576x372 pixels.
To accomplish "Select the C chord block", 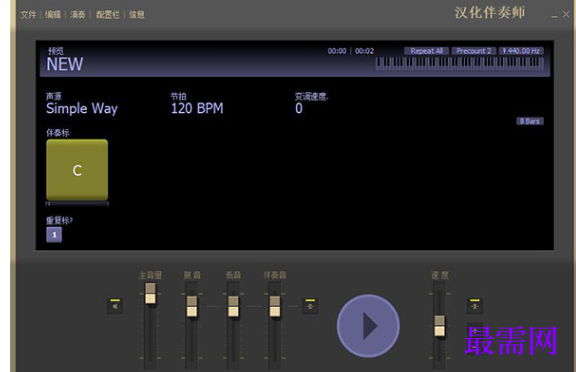I will tap(77, 170).
